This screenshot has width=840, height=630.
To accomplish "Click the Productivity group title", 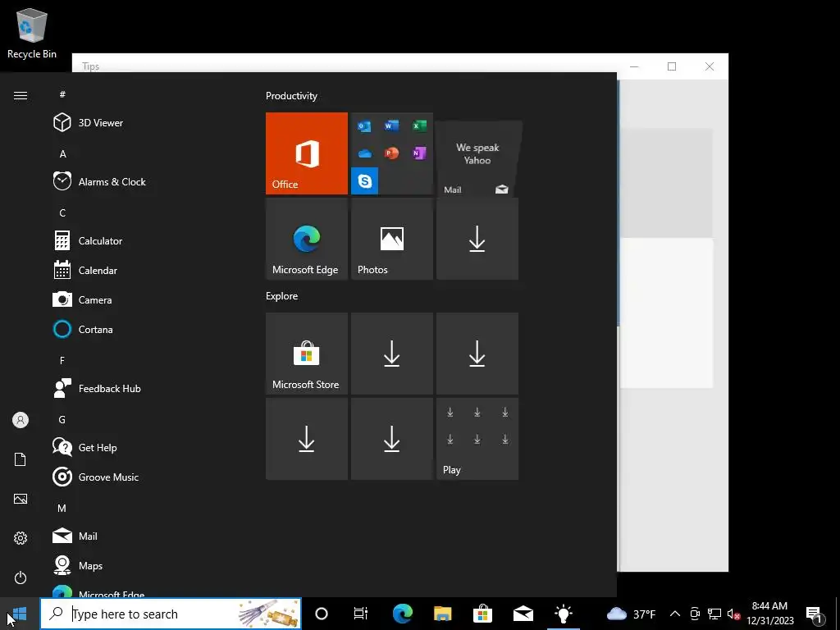I will (x=291, y=96).
